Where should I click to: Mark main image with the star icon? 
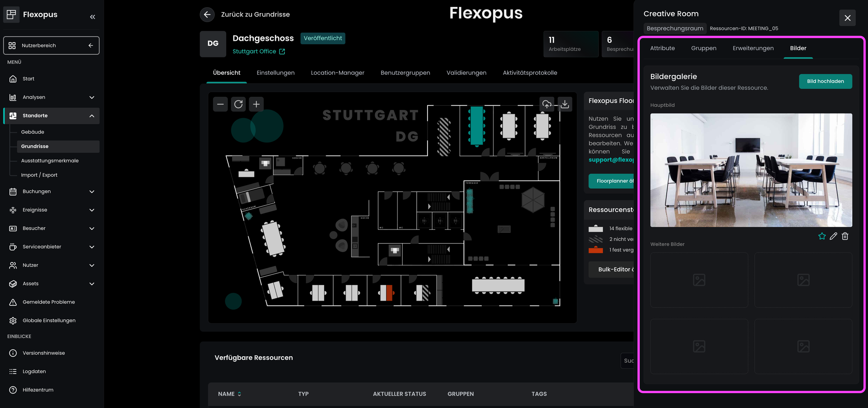[822, 236]
